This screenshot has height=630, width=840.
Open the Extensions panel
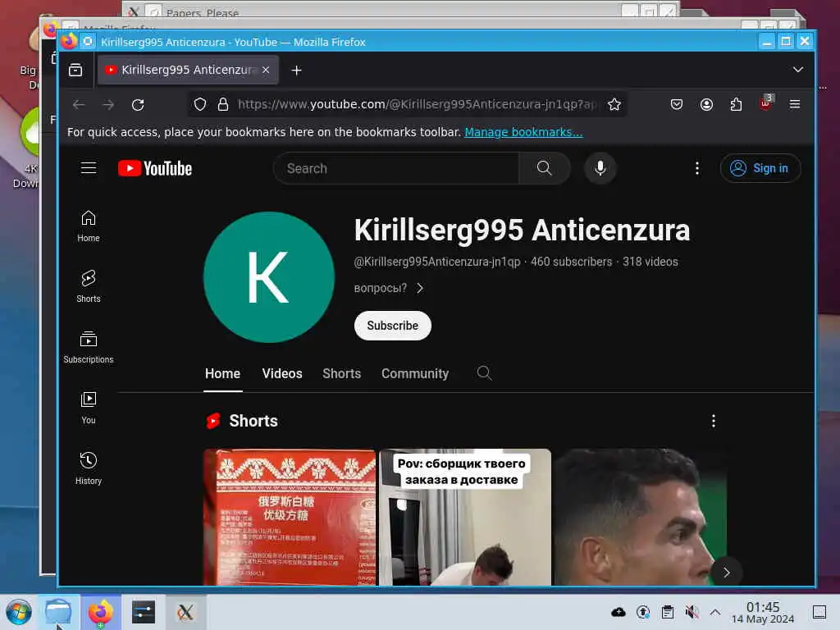(x=736, y=104)
